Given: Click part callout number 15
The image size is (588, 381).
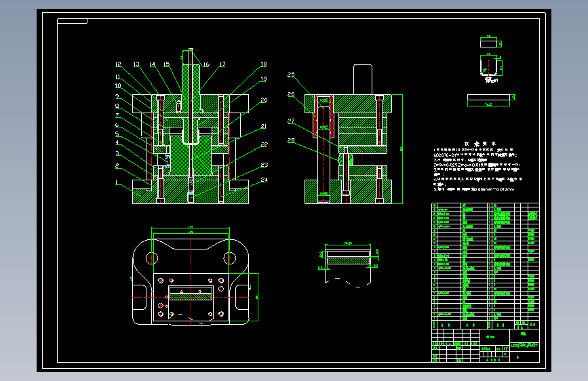Looking at the screenshot, I should (167, 64).
